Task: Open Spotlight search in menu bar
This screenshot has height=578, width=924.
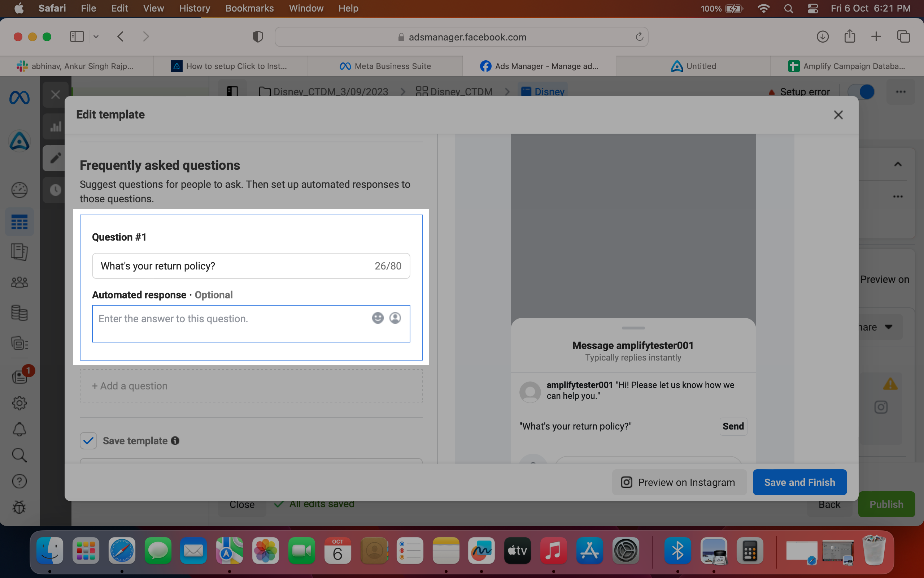Action: point(788,8)
